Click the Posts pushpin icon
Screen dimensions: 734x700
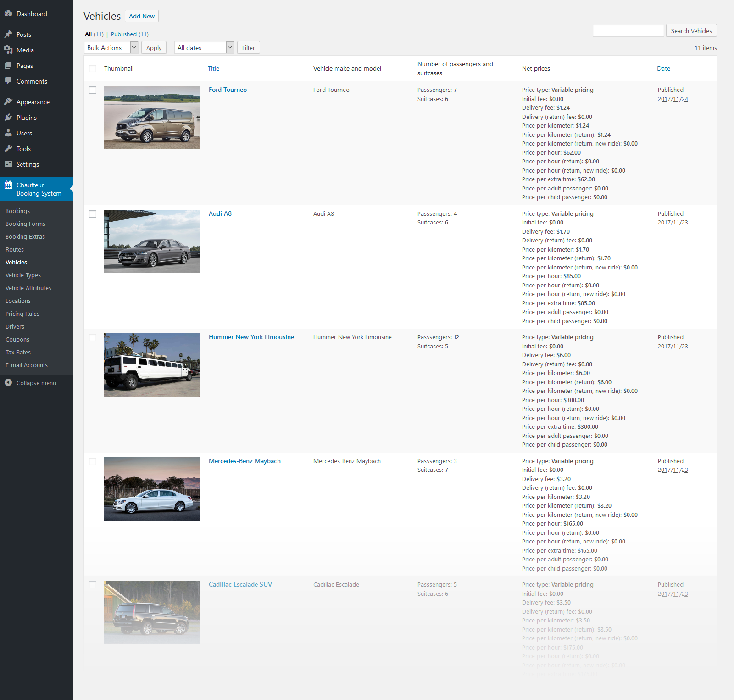click(x=8, y=34)
